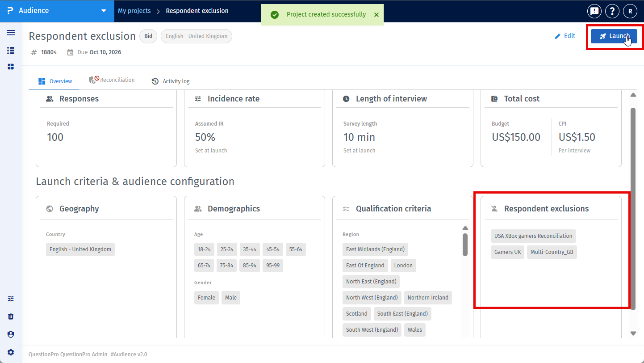Switch to the Reconciliation tab

pyautogui.click(x=112, y=80)
